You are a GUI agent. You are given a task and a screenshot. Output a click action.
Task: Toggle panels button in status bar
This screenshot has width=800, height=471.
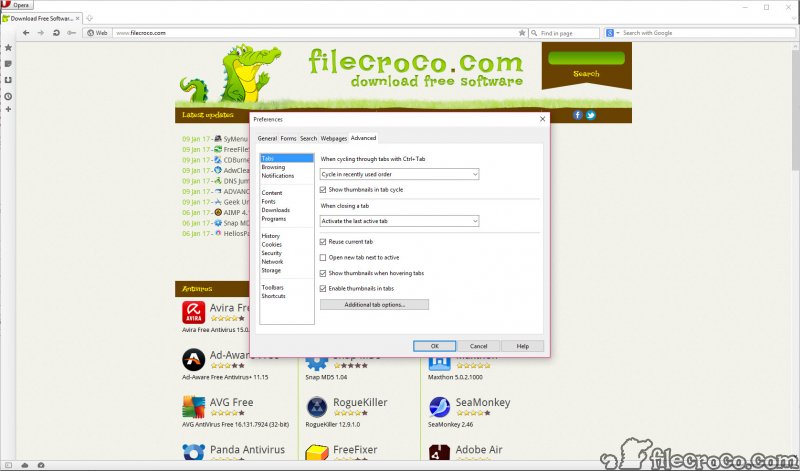pyautogui.click(x=8, y=465)
